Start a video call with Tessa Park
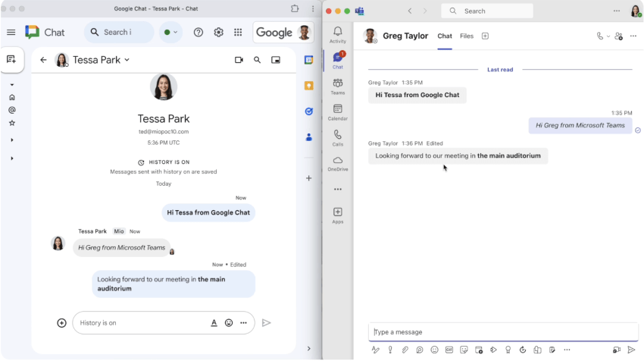Viewport: 644px width, 361px height. click(239, 60)
